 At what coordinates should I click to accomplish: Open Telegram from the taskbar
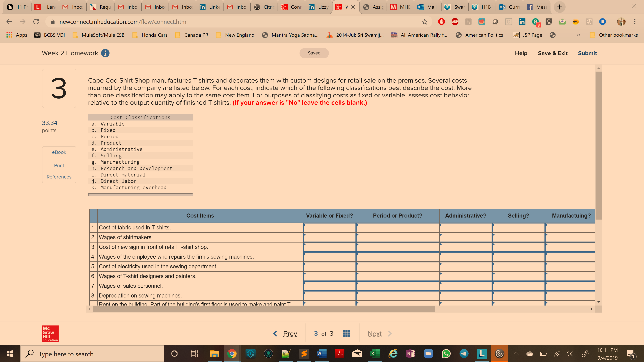pyautogui.click(x=464, y=354)
